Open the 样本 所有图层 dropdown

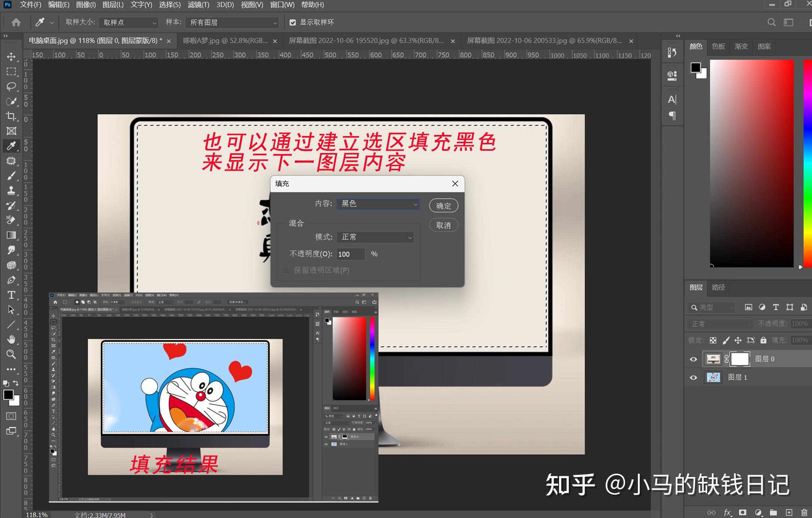pos(232,23)
